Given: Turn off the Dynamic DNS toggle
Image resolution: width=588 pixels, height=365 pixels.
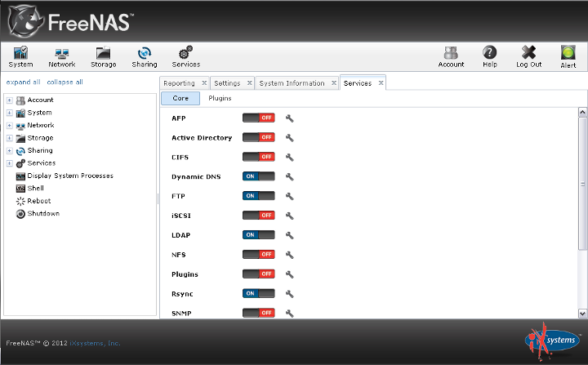Looking at the screenshot, I should 259,176.
